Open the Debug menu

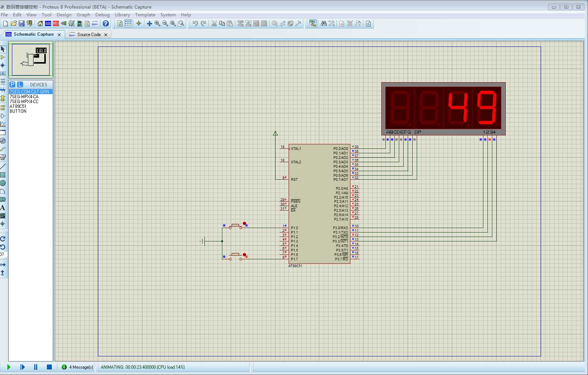click(102, 15)
